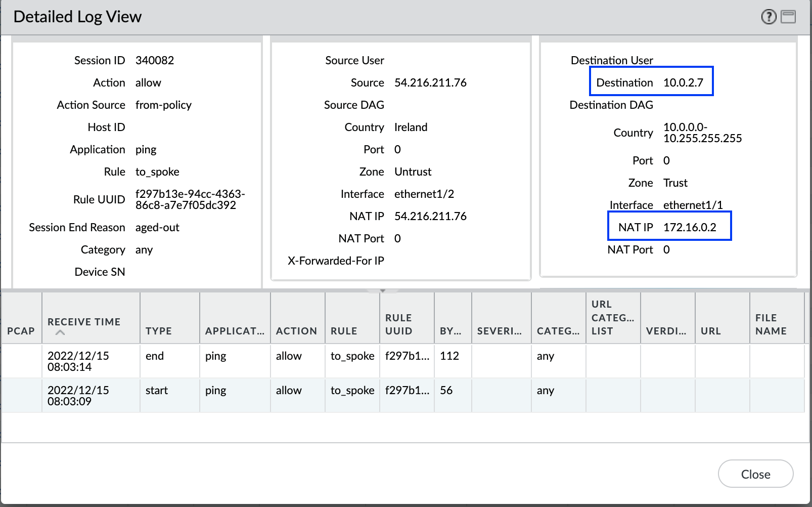Open the help question mark icon
This screenshot has height=507, width=812.
(768, 17)
